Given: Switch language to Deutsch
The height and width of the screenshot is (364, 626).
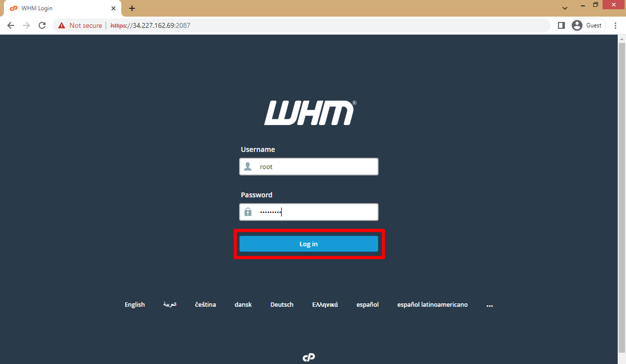Looking at the screenshot, I should [282, 305].
